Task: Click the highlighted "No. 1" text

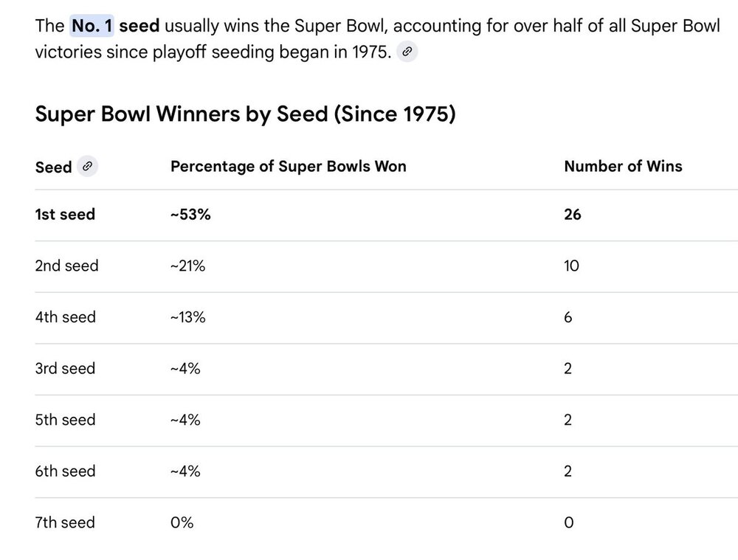Action: 92,27
